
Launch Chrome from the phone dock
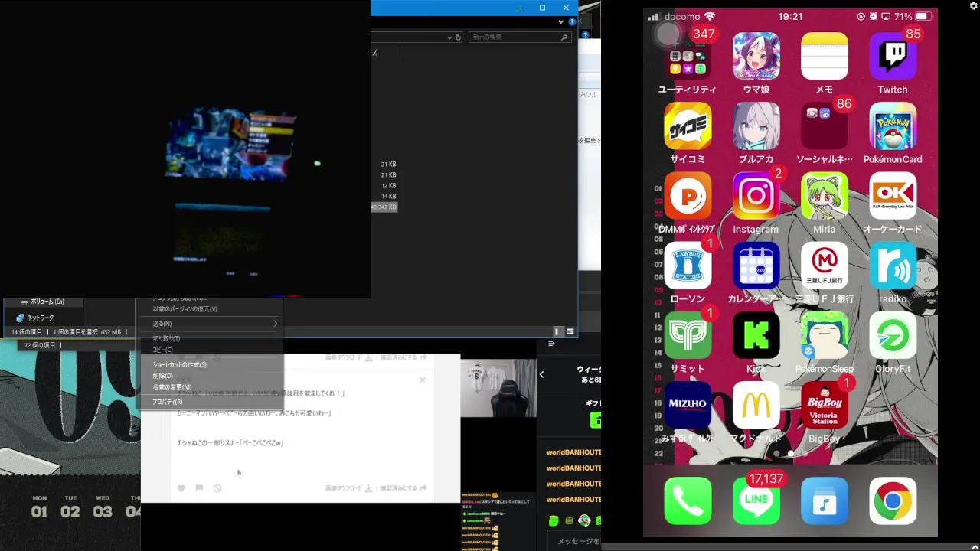click(x=893, y=501)
